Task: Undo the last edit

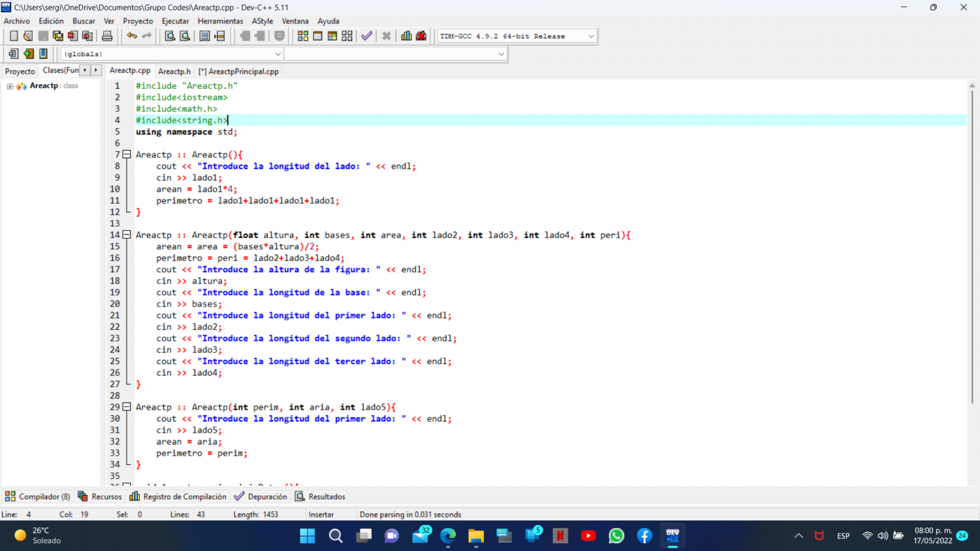Action: click(132, 36)
